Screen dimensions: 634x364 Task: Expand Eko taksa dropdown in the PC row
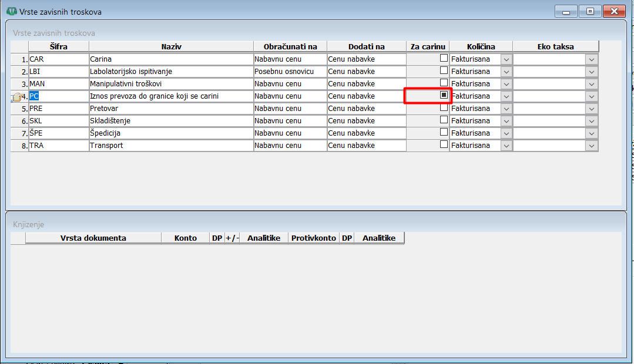[592, 96]
